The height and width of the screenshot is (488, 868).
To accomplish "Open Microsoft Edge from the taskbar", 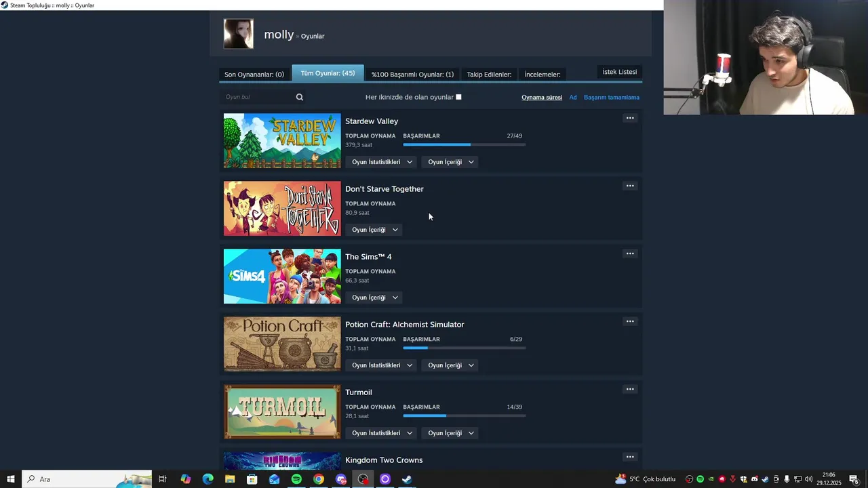I will [x=208, y=479].
